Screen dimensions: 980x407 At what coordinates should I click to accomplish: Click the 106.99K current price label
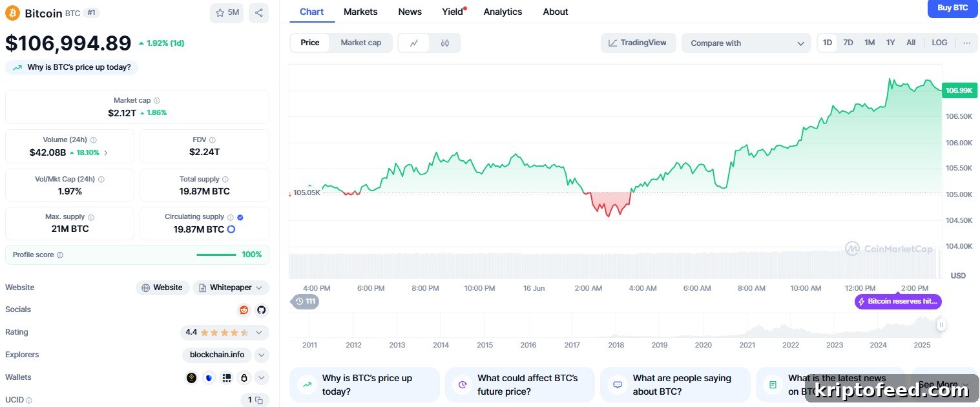tap(959, 90)
